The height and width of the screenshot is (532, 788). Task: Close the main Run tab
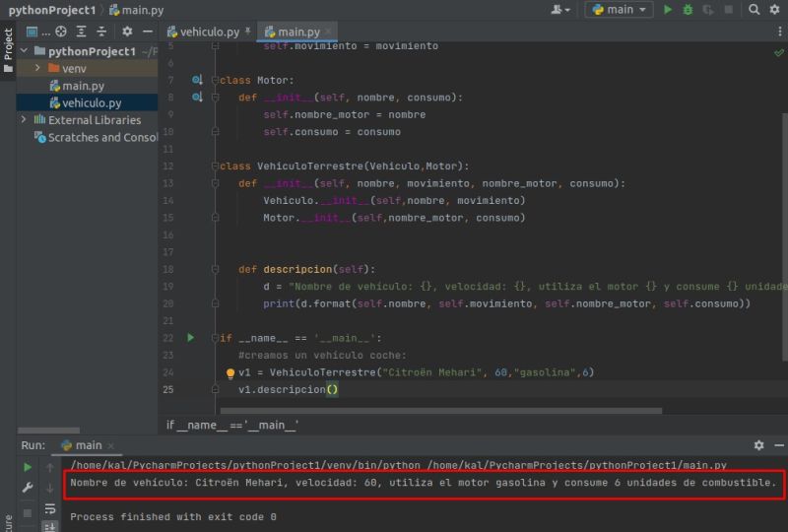click(111, 445)
